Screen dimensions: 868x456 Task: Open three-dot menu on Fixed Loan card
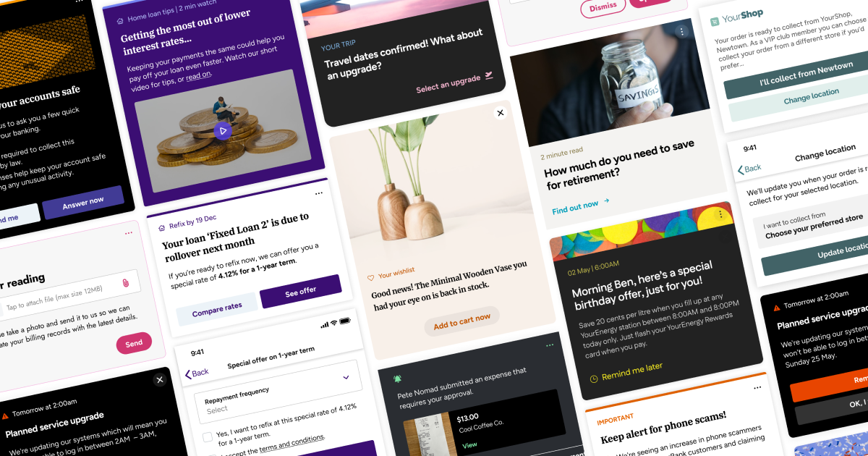319,193
